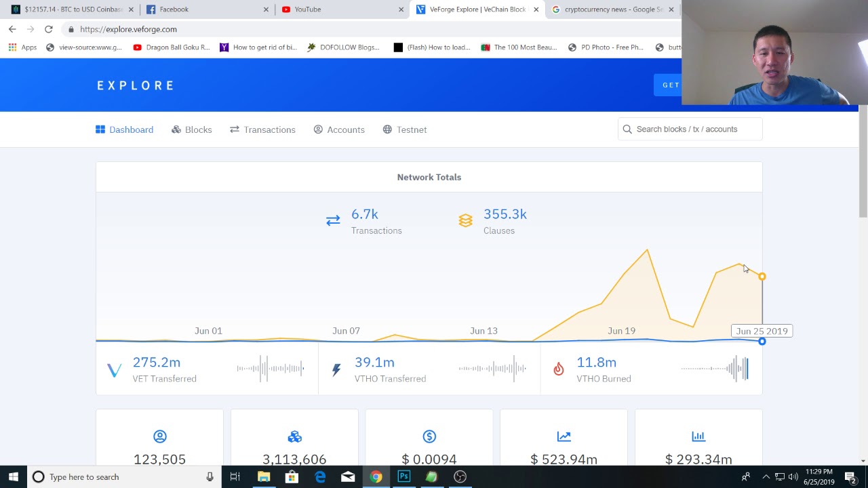Open Microsoft Edge from the taskbar

tap(320, 477)
